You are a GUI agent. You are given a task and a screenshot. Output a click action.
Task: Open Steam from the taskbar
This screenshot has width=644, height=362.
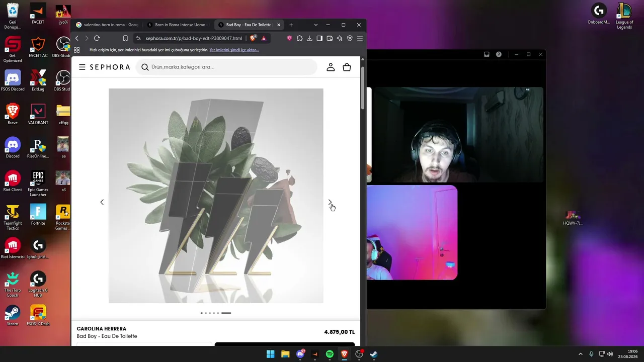click(x=374, y=354)
